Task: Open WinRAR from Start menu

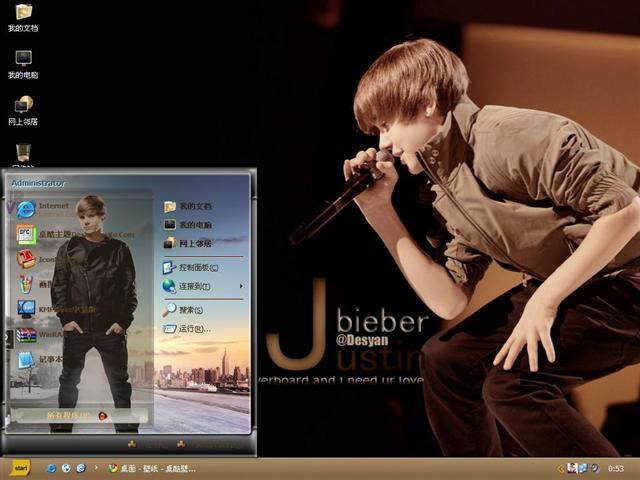Action: coord(40,335)
